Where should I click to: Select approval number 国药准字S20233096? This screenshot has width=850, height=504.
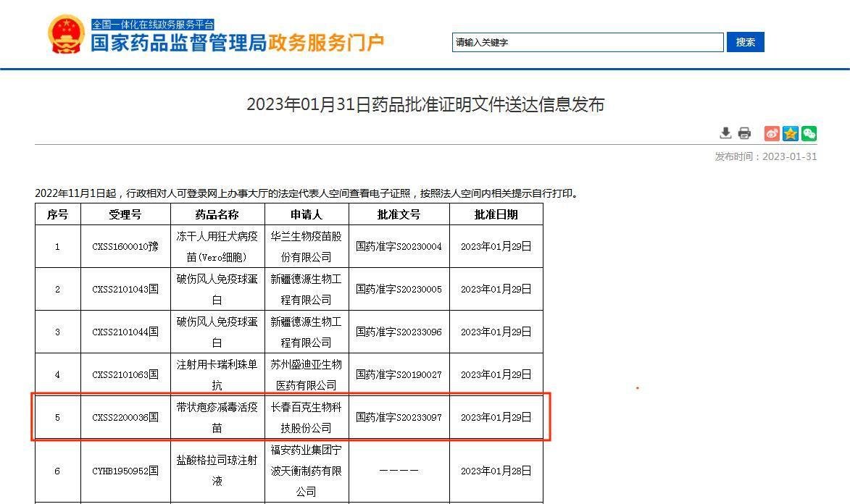(x=399, y=332)
